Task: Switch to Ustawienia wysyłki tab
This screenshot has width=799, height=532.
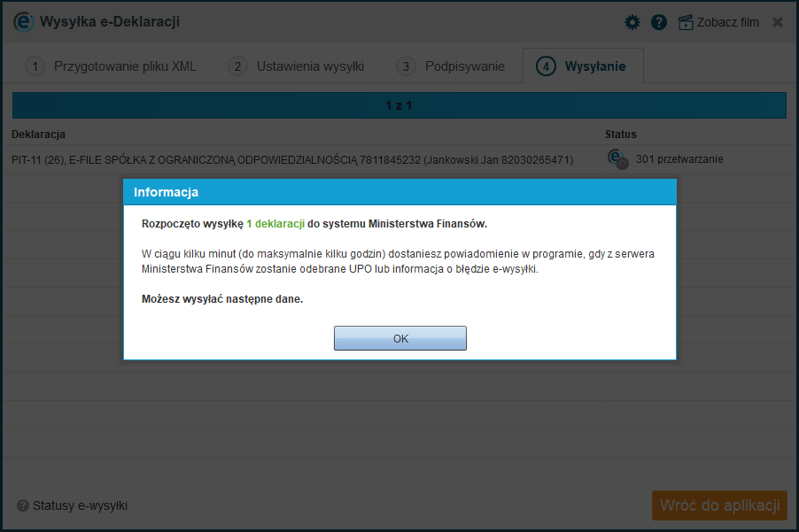Action: [x=297, y=66]
